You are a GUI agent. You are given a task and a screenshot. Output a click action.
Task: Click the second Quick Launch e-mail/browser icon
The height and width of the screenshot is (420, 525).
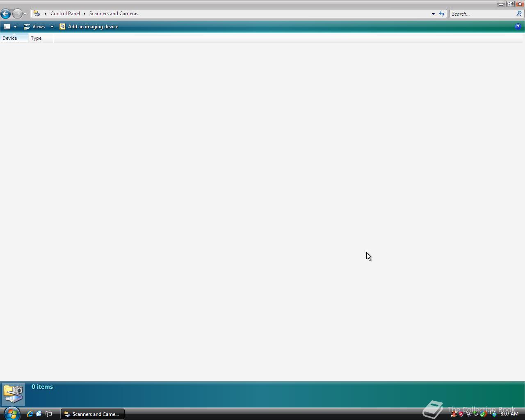coord(39,414)
